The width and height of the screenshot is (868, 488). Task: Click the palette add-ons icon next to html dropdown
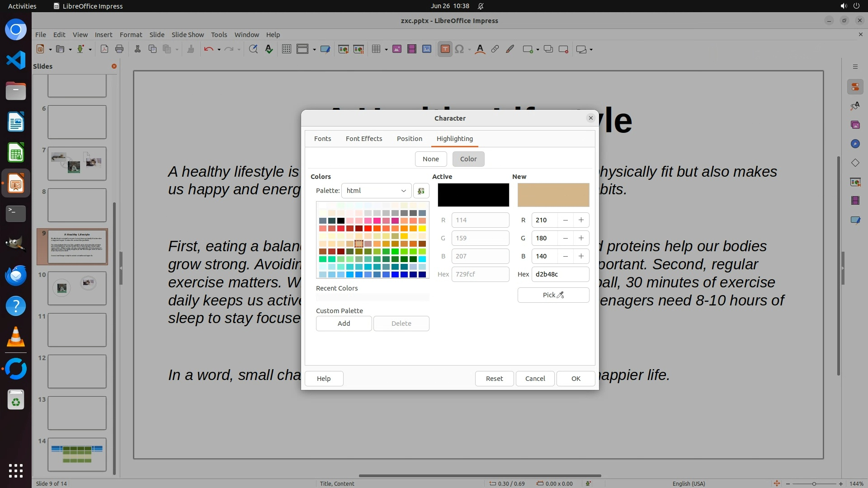(x=421, y=191)
